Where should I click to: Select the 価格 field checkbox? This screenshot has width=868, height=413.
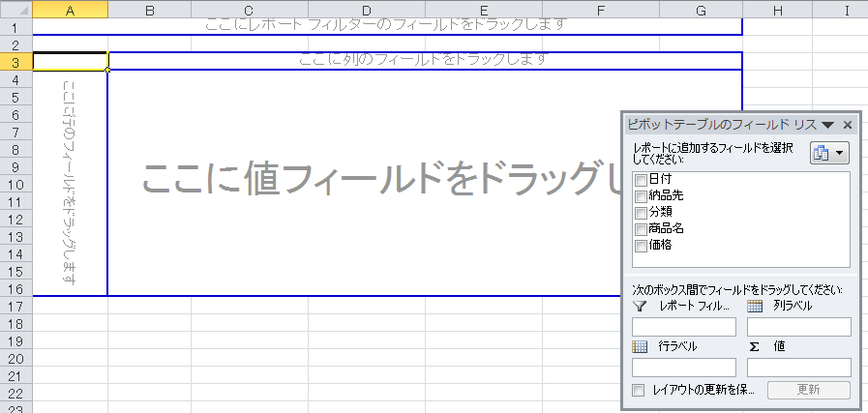pyautogui.click(x=640, y=246)
